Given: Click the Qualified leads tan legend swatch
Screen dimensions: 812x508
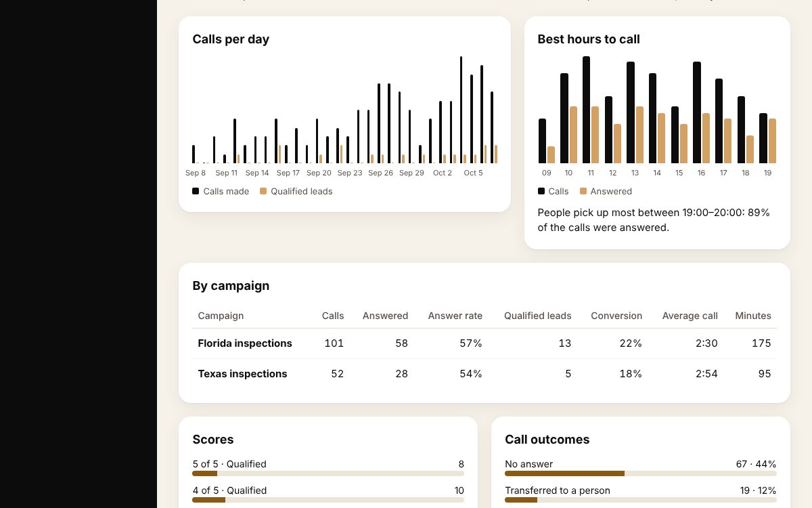Looking at the screenshot, I should (x=263, y=191).
